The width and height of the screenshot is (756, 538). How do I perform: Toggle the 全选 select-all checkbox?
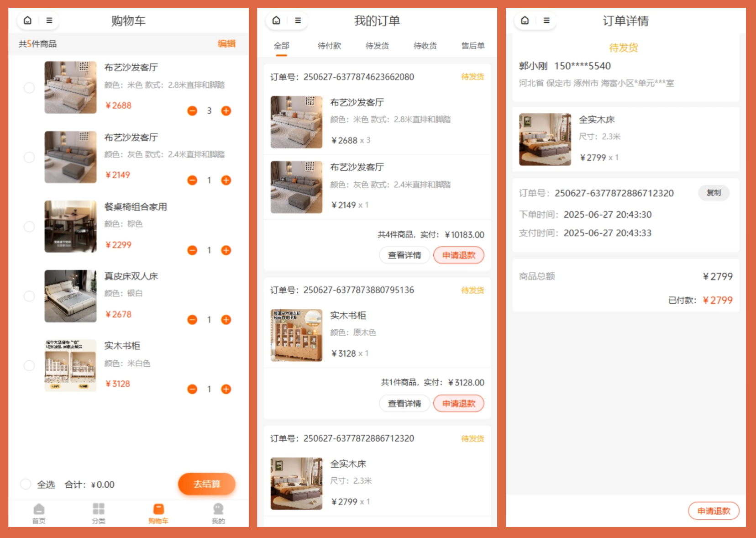click(26, 484)
